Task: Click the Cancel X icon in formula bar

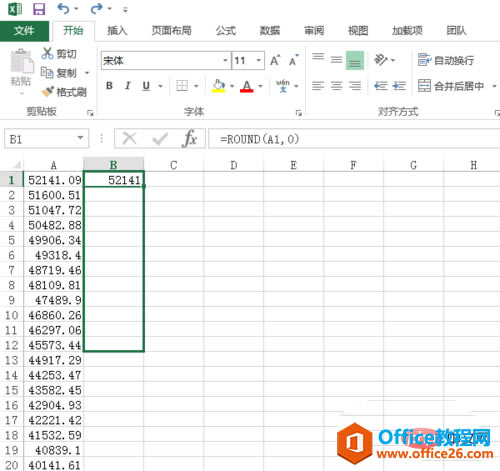Action: click(130, 138)
